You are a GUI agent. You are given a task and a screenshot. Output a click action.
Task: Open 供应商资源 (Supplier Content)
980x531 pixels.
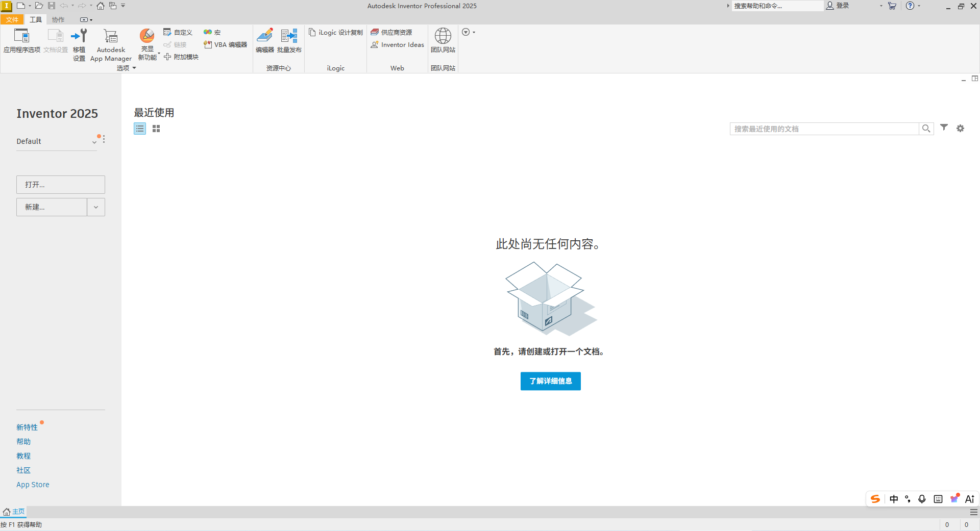coord(397,32)
